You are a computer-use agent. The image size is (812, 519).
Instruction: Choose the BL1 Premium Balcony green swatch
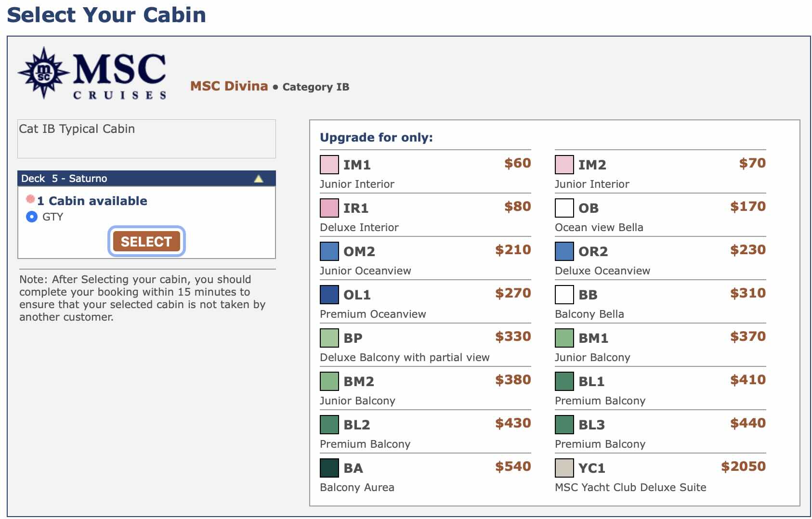point(564,381)
